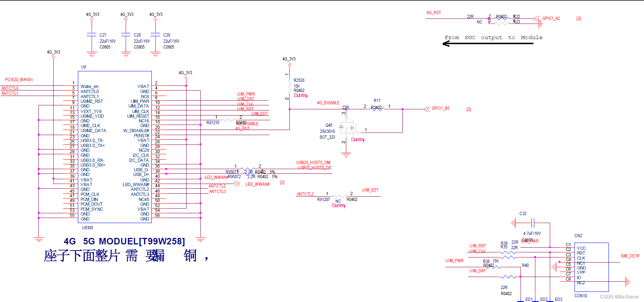This screenshot has height=302, width=644.
Task: Select the SIM_DET# net label
Action: pos(630,256)
